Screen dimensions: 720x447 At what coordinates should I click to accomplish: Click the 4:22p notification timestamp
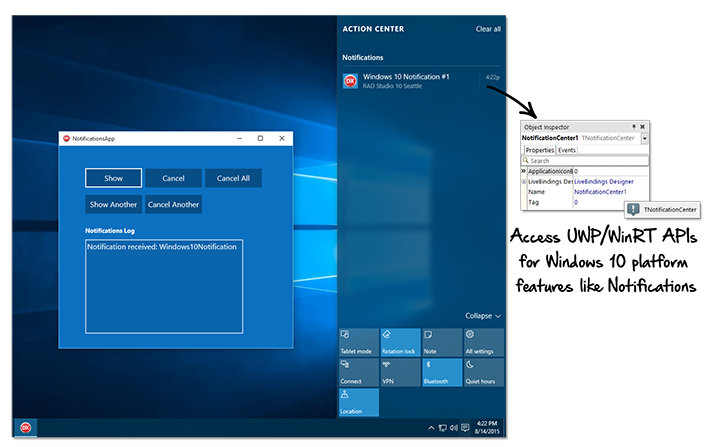tap(493, 77)
